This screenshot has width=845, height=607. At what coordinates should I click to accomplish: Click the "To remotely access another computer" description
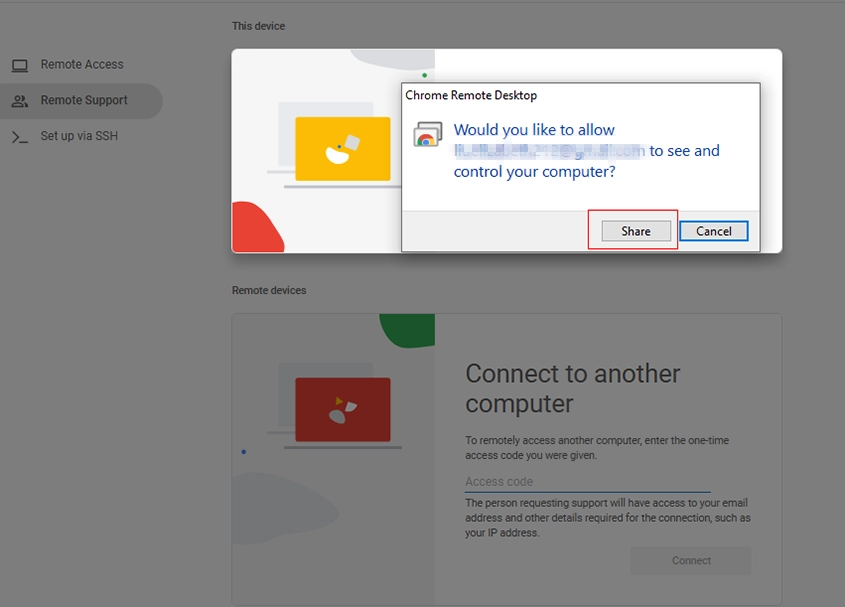pos(597,447)
